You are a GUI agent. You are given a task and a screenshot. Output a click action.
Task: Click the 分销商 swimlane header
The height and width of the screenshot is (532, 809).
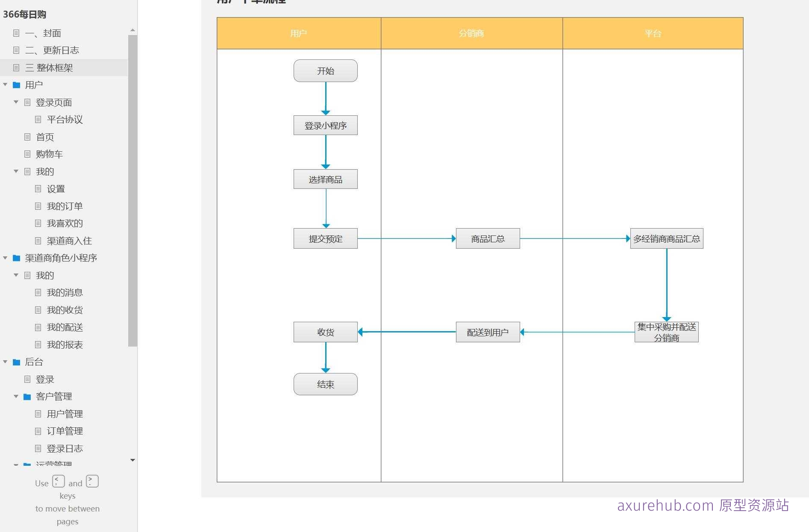[x=471, y=33]
